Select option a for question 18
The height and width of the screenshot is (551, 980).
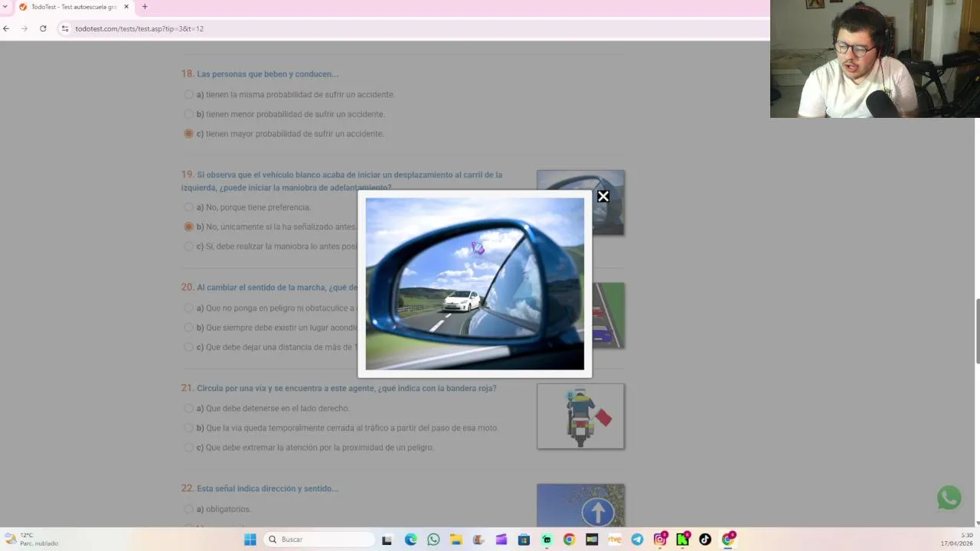(x=188, y=95)
